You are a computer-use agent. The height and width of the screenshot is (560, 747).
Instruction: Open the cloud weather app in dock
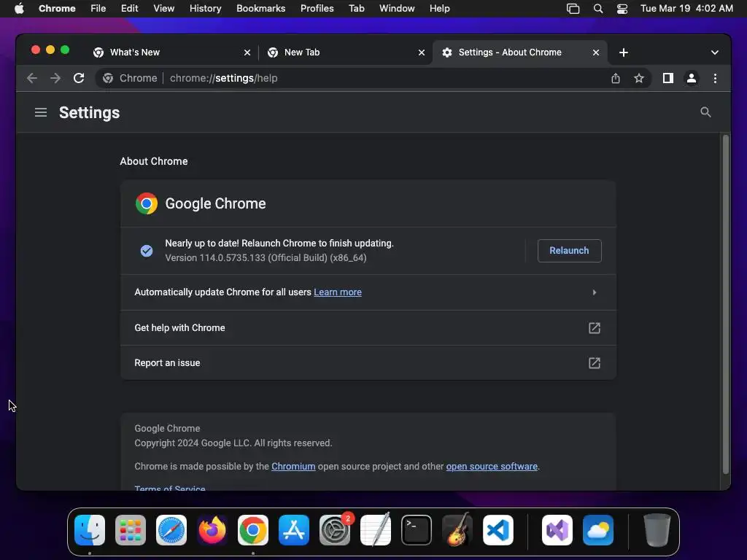(x=598, y=530)
